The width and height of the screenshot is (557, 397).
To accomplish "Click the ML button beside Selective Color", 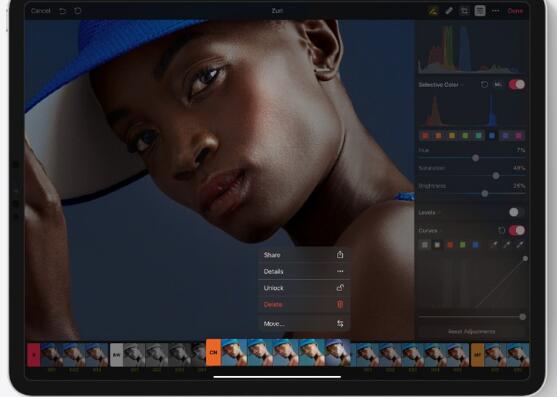I will tap(498, 85).
